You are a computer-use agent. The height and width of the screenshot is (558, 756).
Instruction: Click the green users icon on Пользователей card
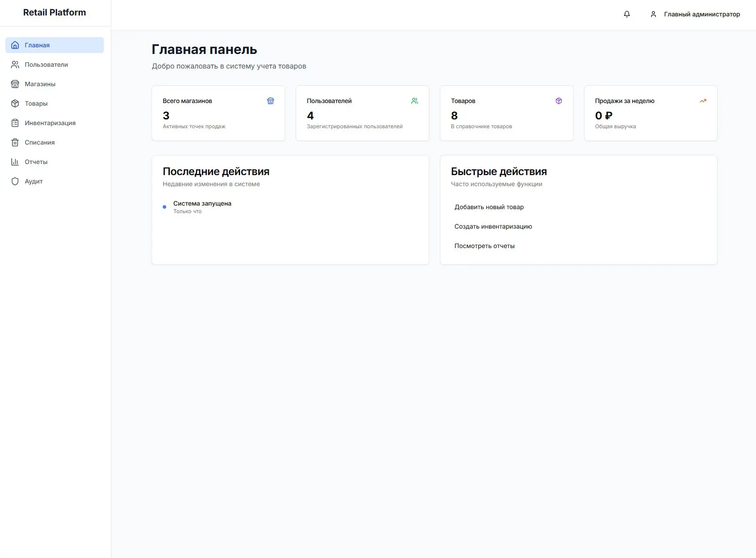415,101
